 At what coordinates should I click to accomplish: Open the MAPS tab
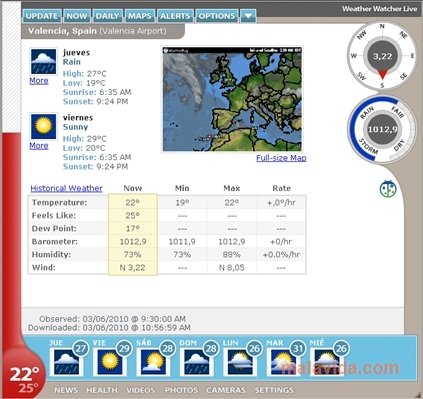[x=140, y=16]
